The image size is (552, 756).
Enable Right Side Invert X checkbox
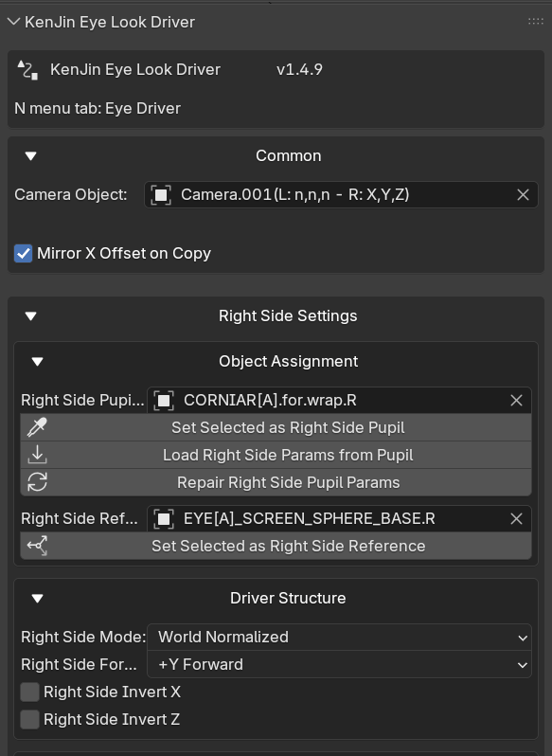tap(29, 693)
